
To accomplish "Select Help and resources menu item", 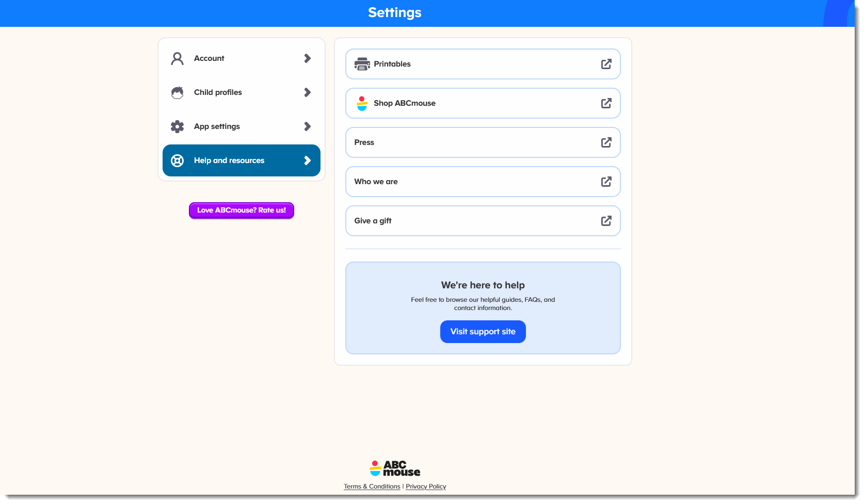I will click(x=242, y=160).
